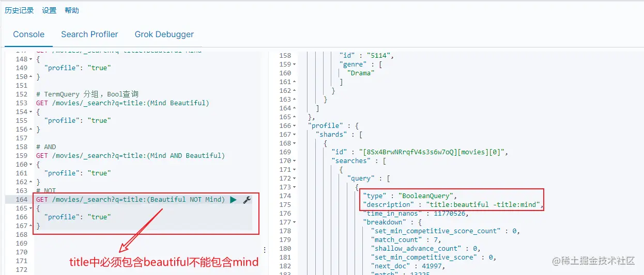
Task: Switch to the Grok Debugger tab
Action: [164, 35]
